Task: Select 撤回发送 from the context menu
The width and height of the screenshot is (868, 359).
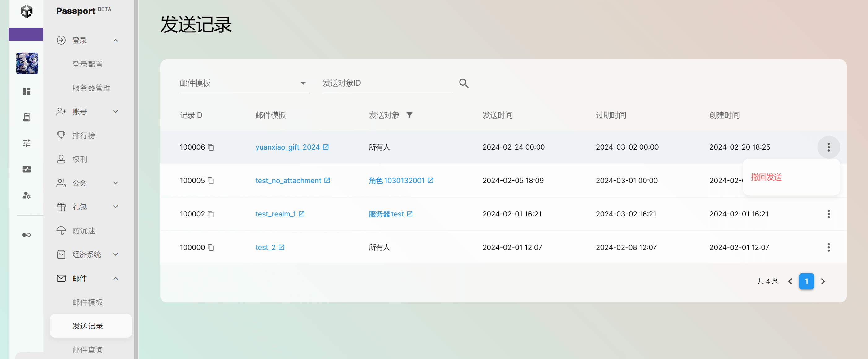Action: click(x=766, y=177)
